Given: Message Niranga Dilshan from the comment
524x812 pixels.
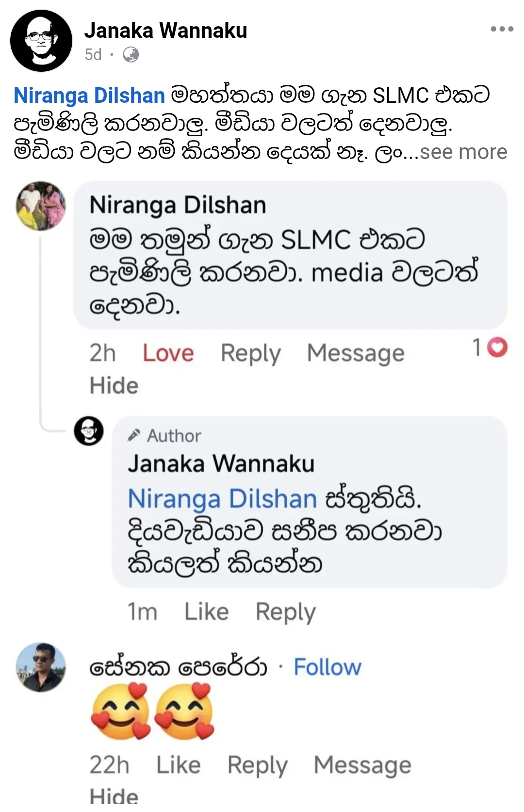Looking at the screenshot, I should coord(356,353).
